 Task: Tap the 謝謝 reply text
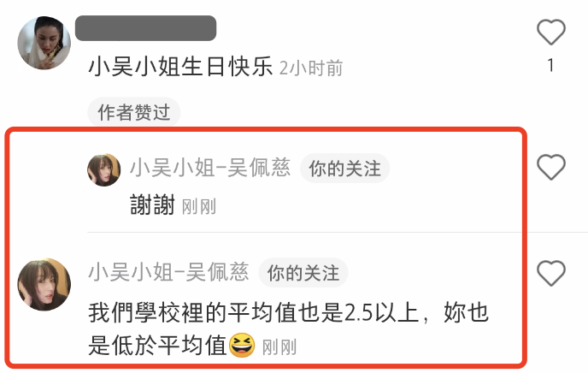152,204
